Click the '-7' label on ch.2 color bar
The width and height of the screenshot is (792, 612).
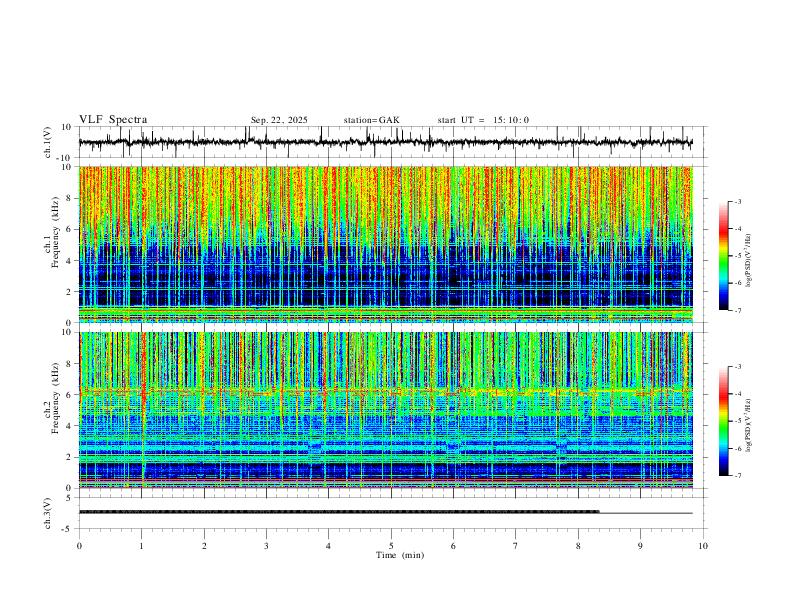(x=737, y=475)
